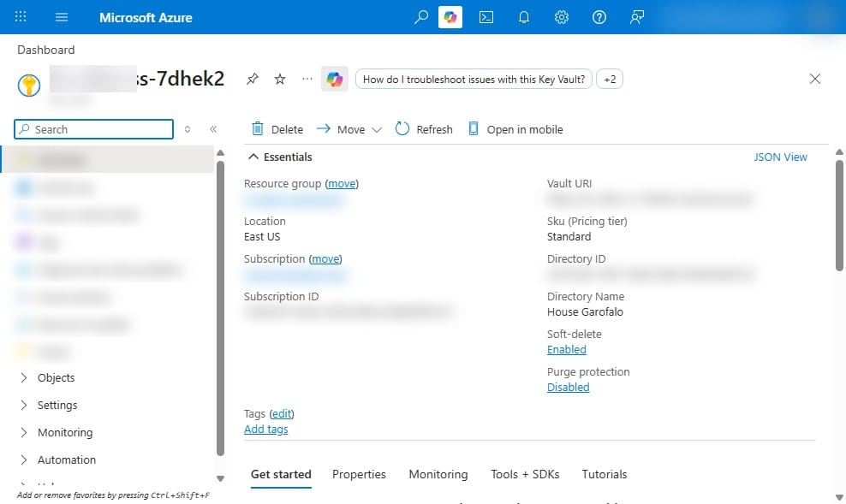Open portal settings gear
The width and height of the screenshot is (846, 504).
point(562,17)
